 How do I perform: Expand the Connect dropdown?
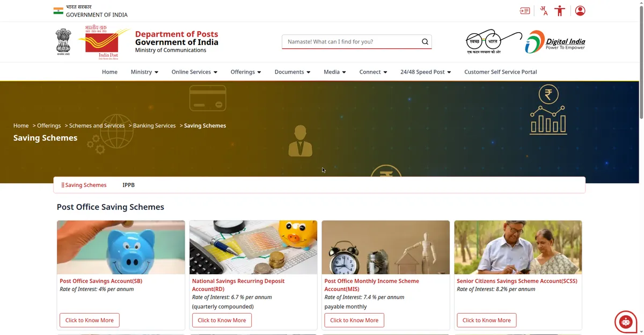[x=373, y=72]
